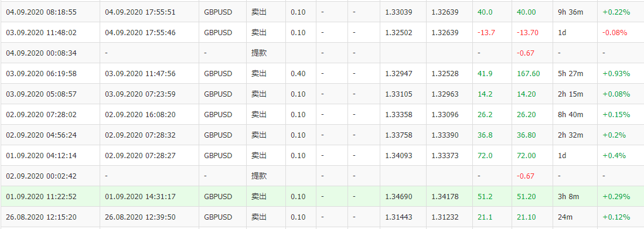The image size is (644, 229).
Task: Click the 167.60 profit value
Action: point(528,73)
